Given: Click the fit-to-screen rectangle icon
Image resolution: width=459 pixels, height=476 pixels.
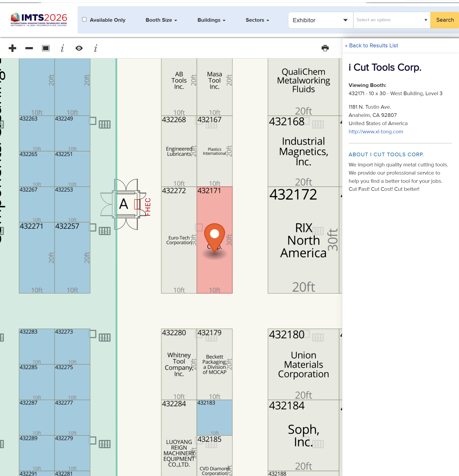Looking at the screenshot, I should click(x=46, y=48).
